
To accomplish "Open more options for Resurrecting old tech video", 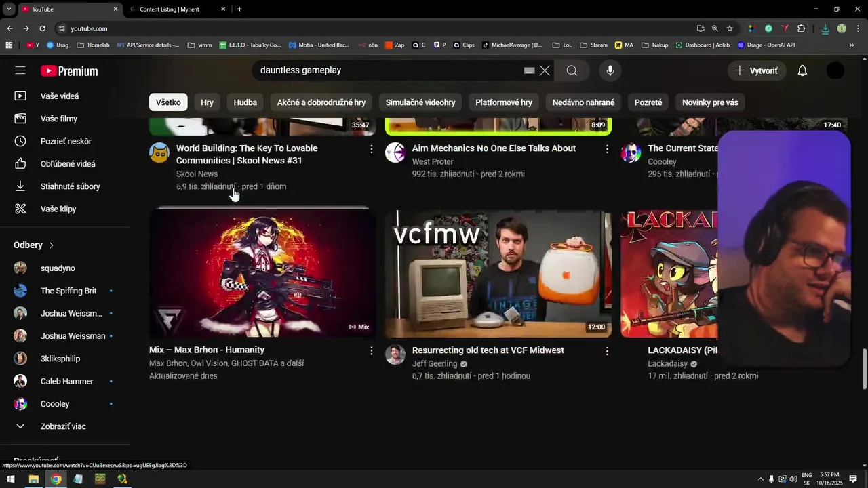I will (607, 351).
